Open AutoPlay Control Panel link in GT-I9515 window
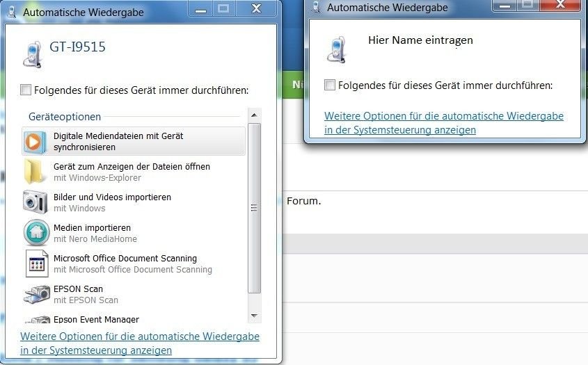Viewport: 588px width, 365px height. 140,343
